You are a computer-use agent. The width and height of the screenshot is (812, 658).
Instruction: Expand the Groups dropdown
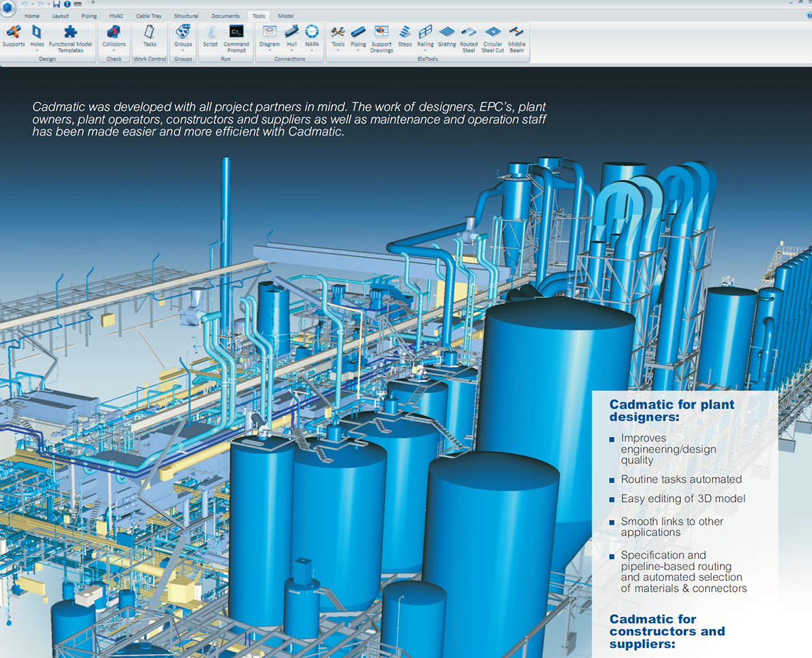[183, 49]
